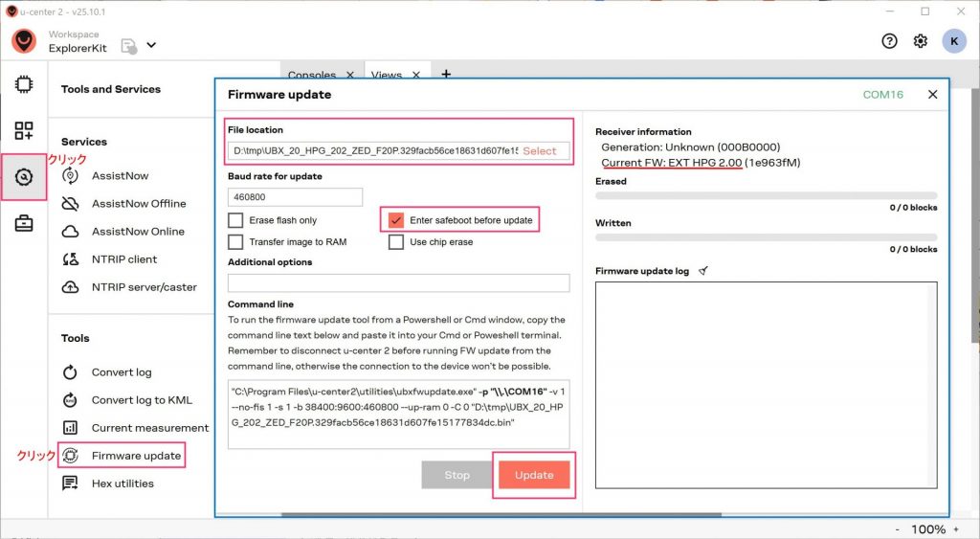Click the chip devices icon in left sidebar
This screenshot has width=980, height=539.
pos(24,84)
